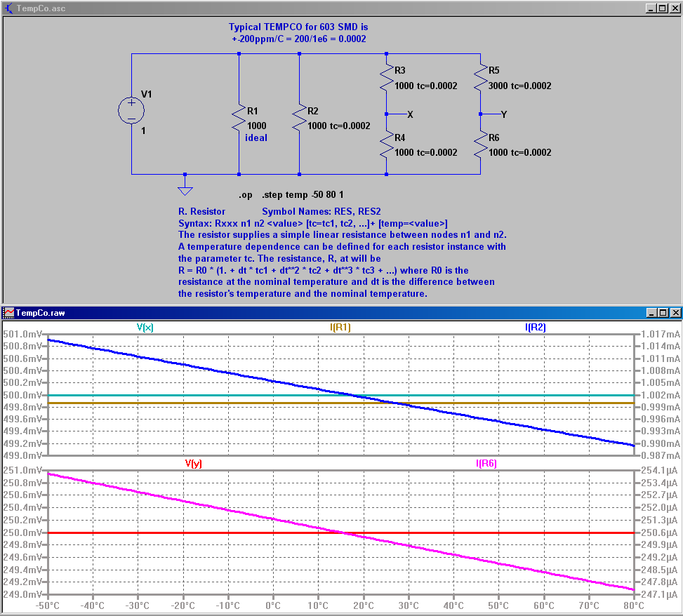Maximize the TempCo.asc schematic window
Screen dimensions: 683x616
662,8
